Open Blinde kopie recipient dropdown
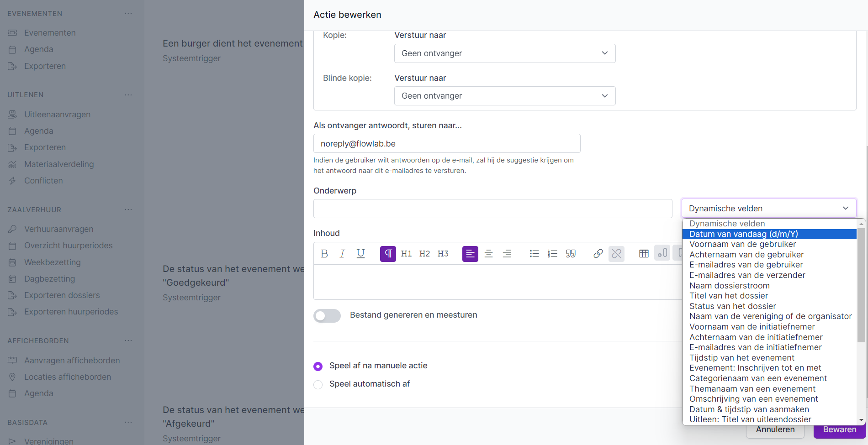The image size is (868, 445). click(504, 96)
